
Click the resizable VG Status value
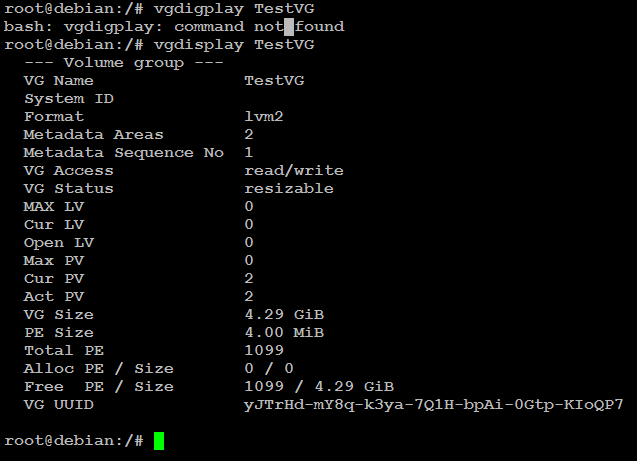click(289, 188)
